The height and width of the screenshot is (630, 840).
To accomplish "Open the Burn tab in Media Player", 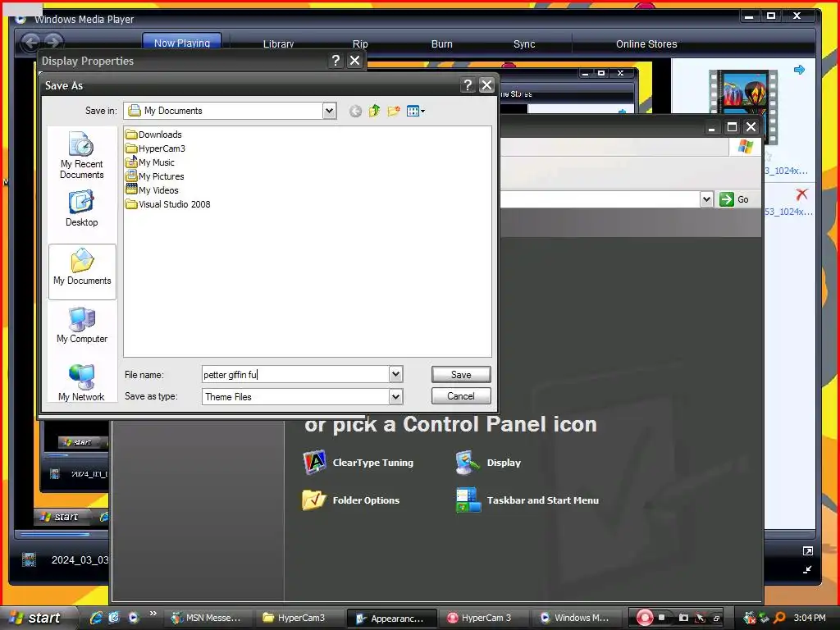I will pyautogui.click(x=442, y=44).
